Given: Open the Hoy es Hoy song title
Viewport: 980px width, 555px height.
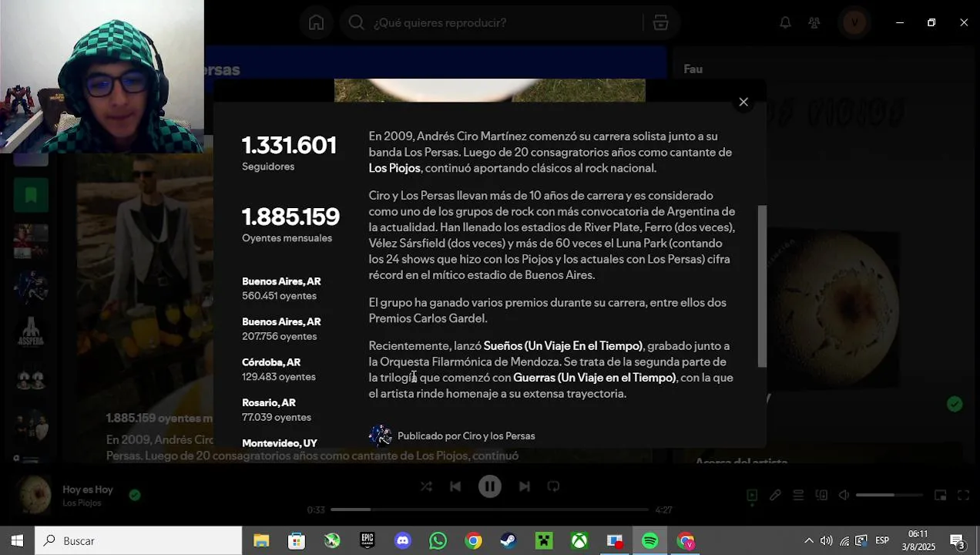Looking at the screenshot, I should (88, 489).
